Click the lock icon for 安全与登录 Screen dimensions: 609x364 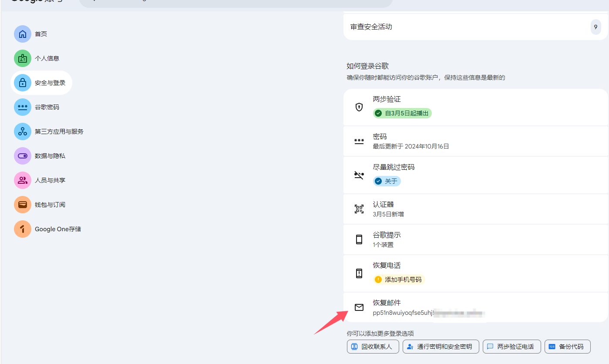(x=23, y=83)
